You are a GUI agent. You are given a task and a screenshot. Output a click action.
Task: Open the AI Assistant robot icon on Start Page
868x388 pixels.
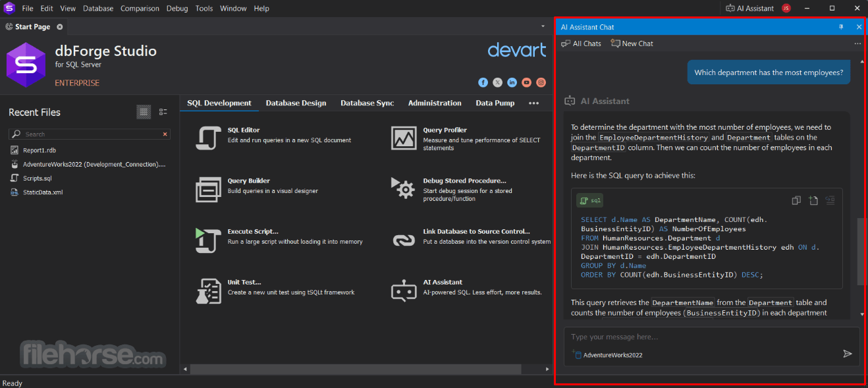click(x=404, y=291)
